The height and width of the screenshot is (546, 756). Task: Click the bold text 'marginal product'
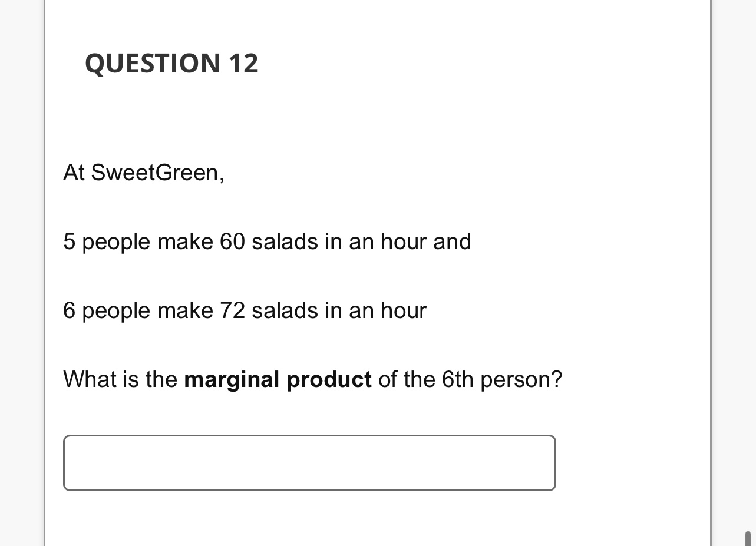point(278,379)
